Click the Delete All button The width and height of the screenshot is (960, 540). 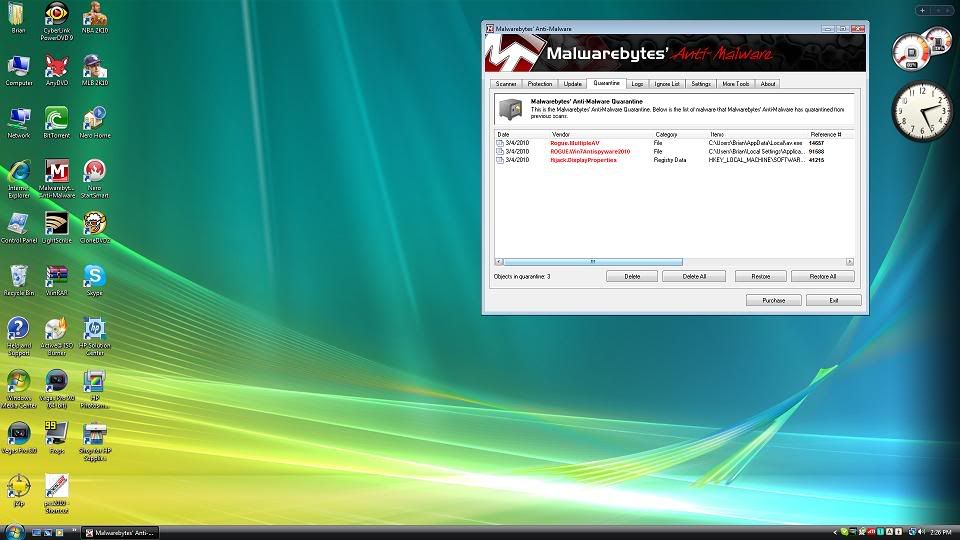click(x=694, y=277)
